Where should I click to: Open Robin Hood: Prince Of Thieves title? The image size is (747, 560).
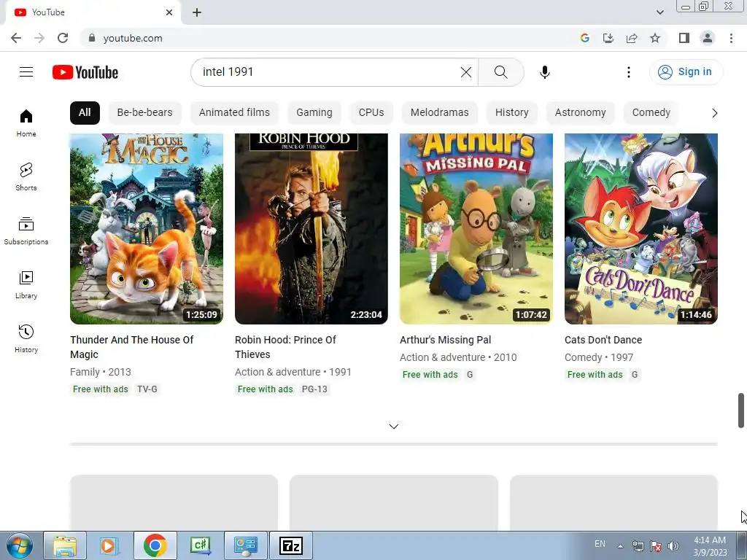tap(285, 347)
